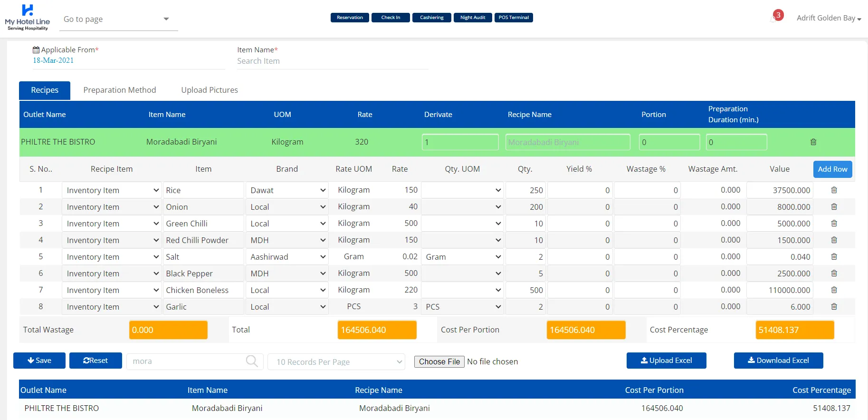Image resolution: width=868 pixels, height=420 pixels.
Task: Delete the Onion ingredient row
Action: [834, 207]
